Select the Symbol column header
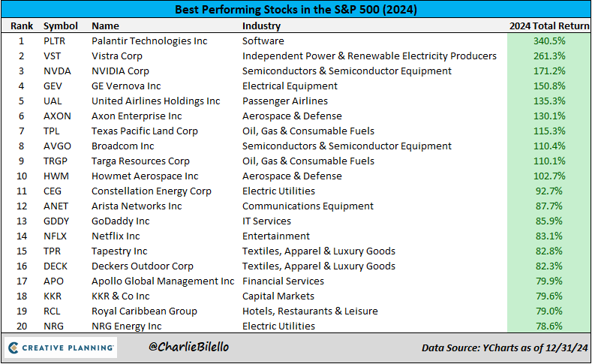The height and width of the screenshot is (364, 592). pyautogui.click(x=60, y=26)
